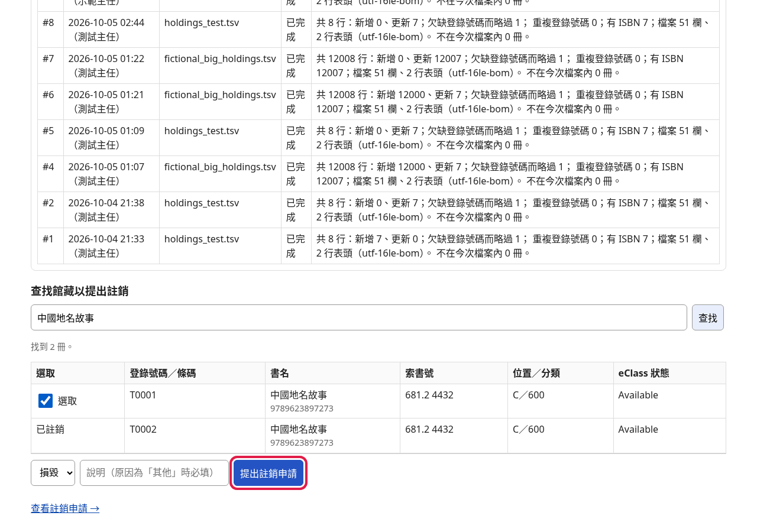This screenshot has height=532, width=757.
Task: Focus the search field containing 中國地名故事
Action: [x=359, y=317]
